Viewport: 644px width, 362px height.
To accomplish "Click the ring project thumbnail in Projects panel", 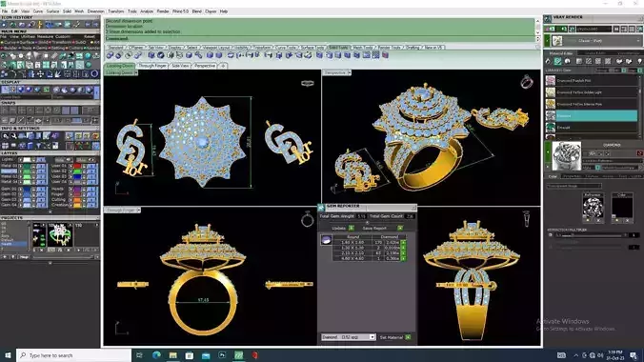I will point(60,234).
